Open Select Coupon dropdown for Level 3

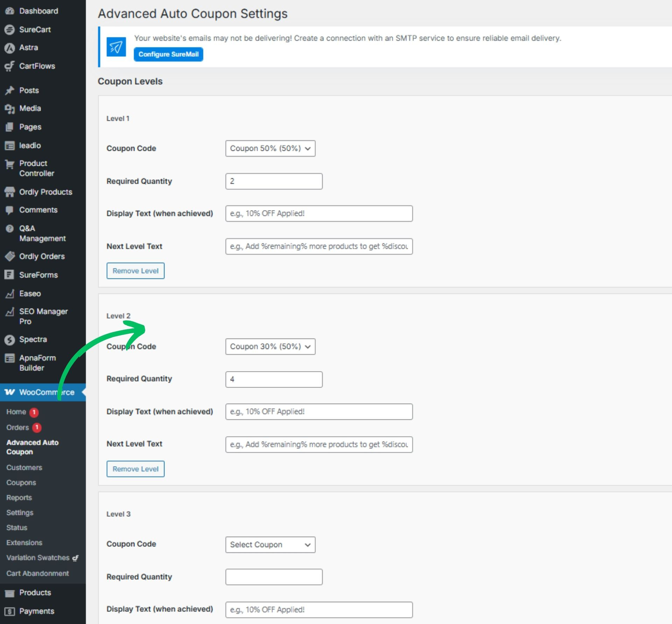click(x=270, y=545)
